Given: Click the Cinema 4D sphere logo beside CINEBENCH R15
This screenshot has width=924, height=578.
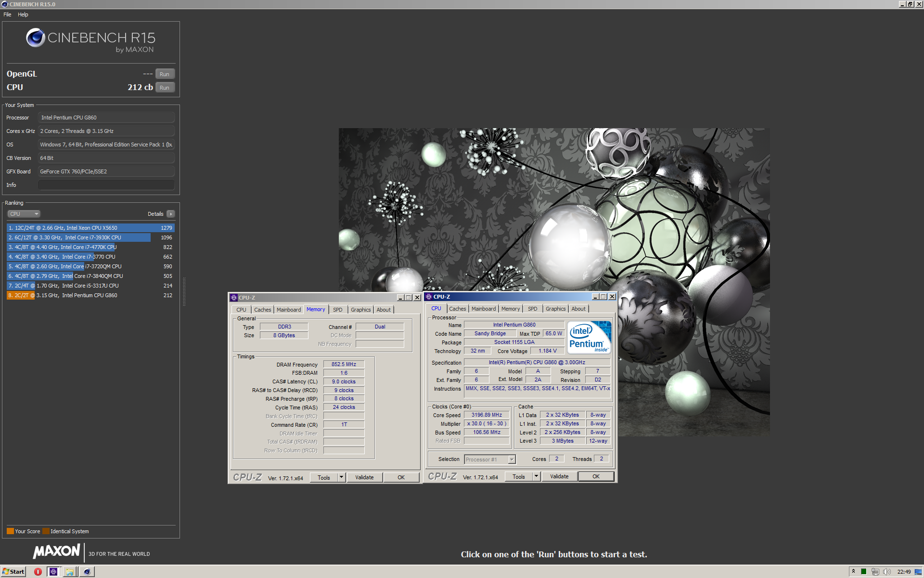Looking at the screenshot, I should coord(36,38).
